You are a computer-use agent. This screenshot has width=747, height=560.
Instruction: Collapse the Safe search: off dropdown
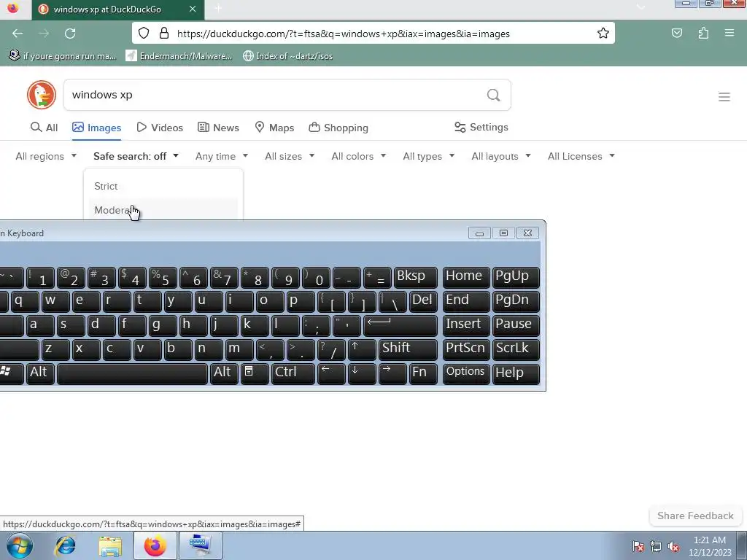point(136,156)
